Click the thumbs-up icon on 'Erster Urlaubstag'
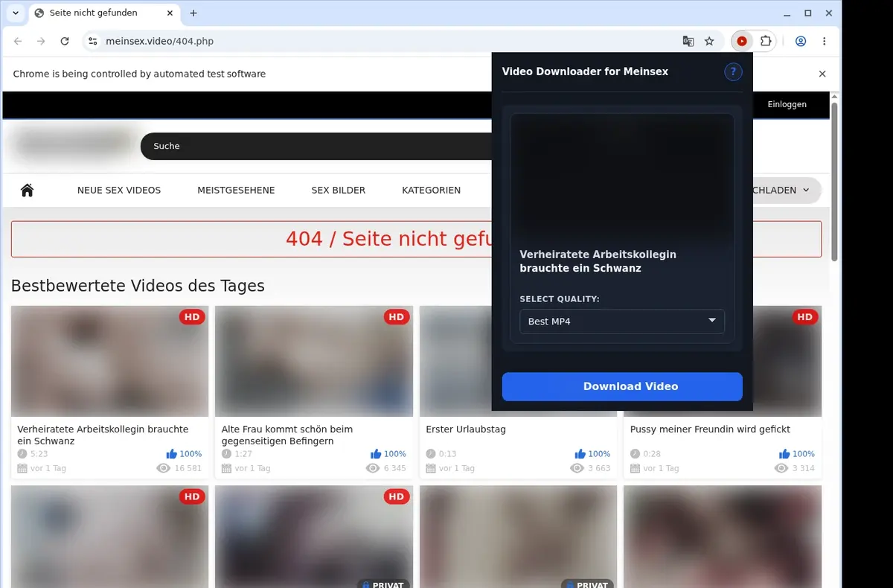 580,454
